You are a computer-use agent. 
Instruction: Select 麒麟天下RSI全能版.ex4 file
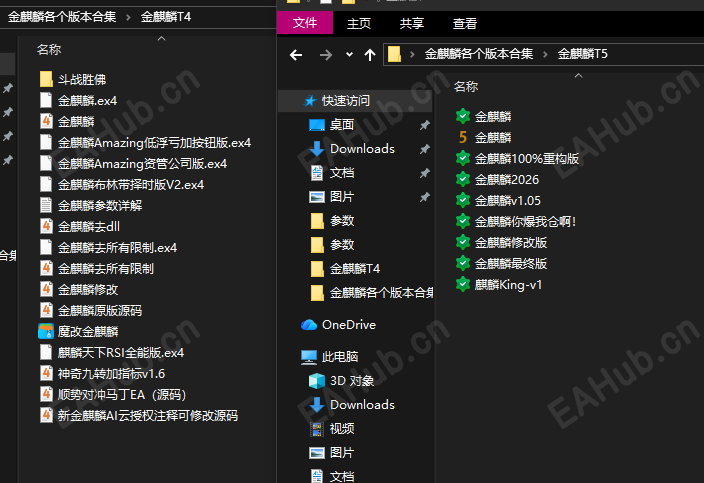(111, 353)
